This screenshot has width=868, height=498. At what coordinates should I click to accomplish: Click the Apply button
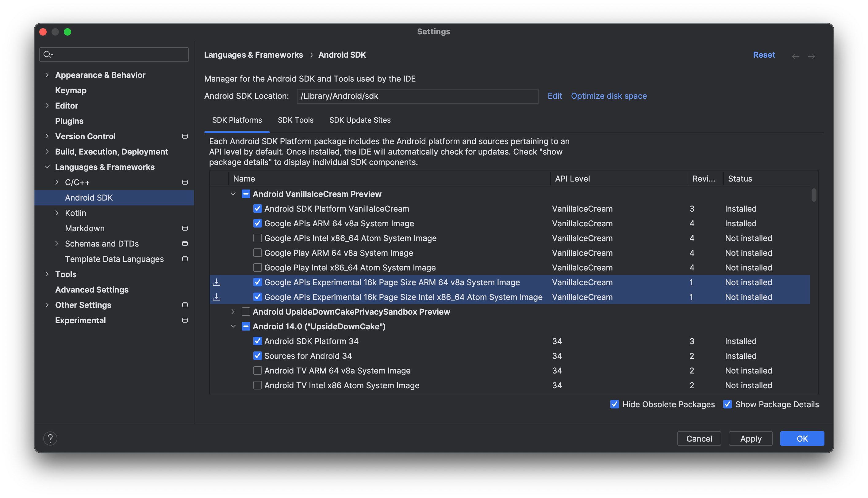click(x=751, y=438)
